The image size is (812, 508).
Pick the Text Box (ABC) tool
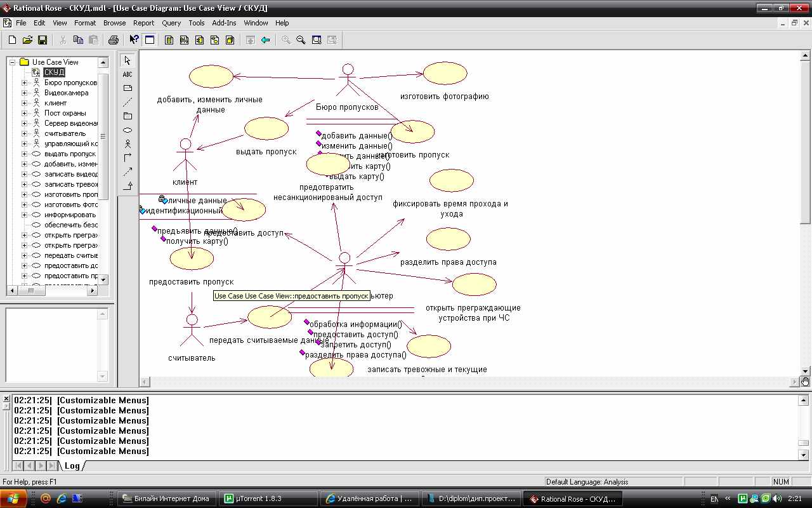coord(128,74)
